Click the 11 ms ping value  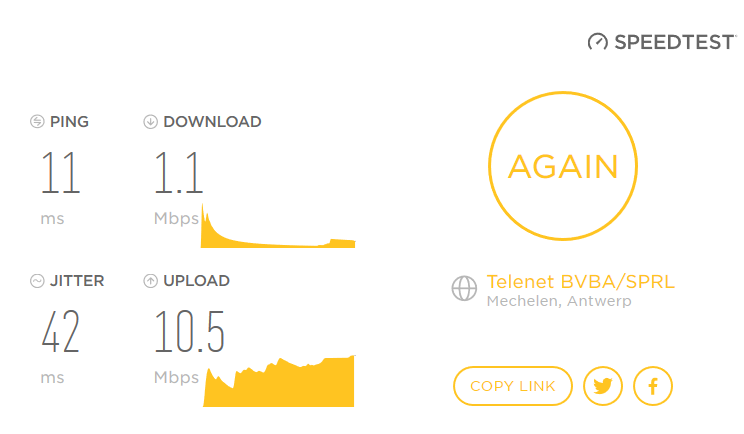click(x=60, y=173)
